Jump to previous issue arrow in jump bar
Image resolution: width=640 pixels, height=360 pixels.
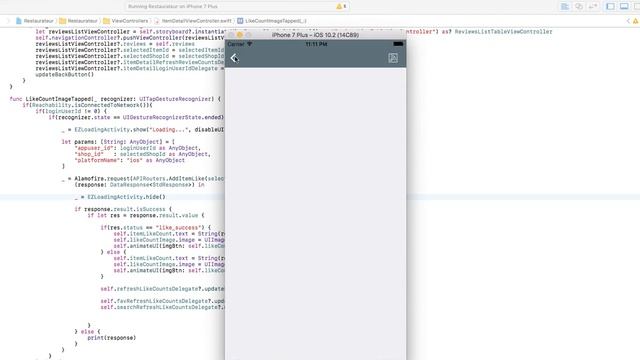coord(628,21)
